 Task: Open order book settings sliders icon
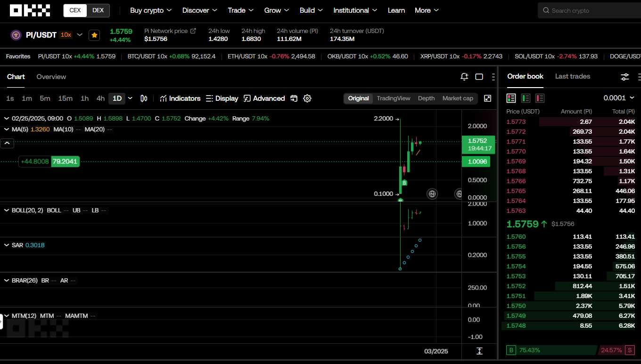[x=625, y=77]
